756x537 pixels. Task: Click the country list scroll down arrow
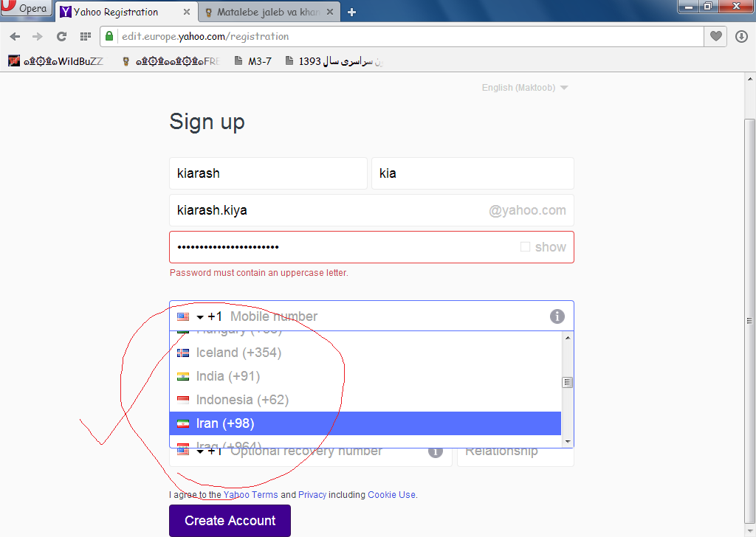pos(568,442)
